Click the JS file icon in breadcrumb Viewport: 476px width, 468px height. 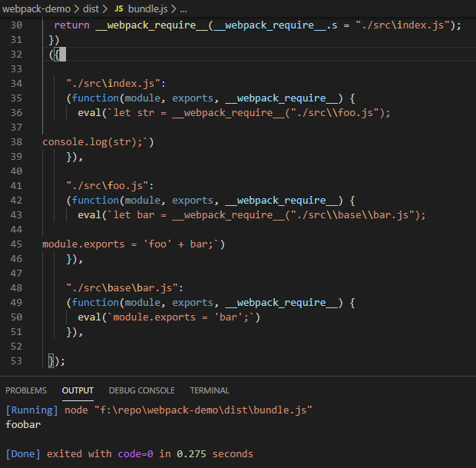pos(118,8)
